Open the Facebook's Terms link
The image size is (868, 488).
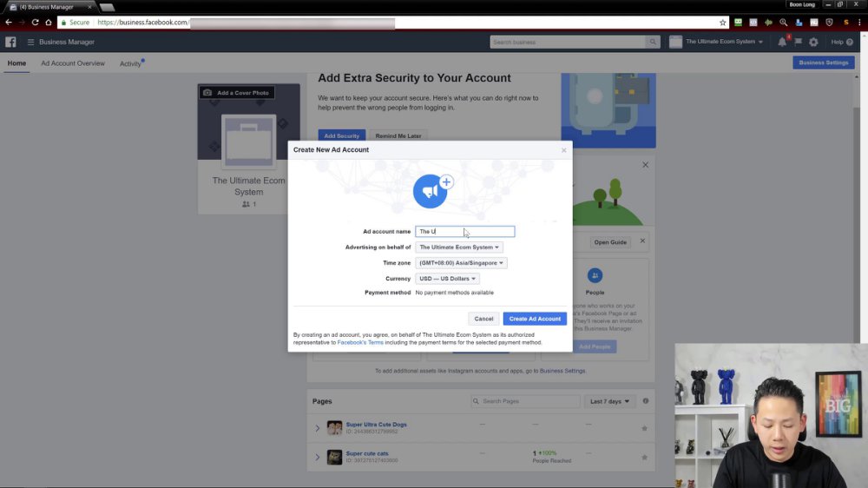point(360,342)
